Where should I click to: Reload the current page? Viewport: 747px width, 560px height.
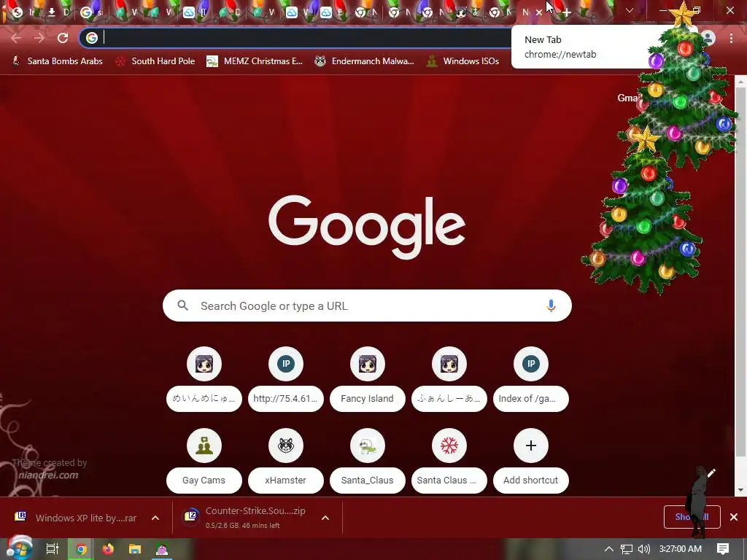[x=63, y=38]
